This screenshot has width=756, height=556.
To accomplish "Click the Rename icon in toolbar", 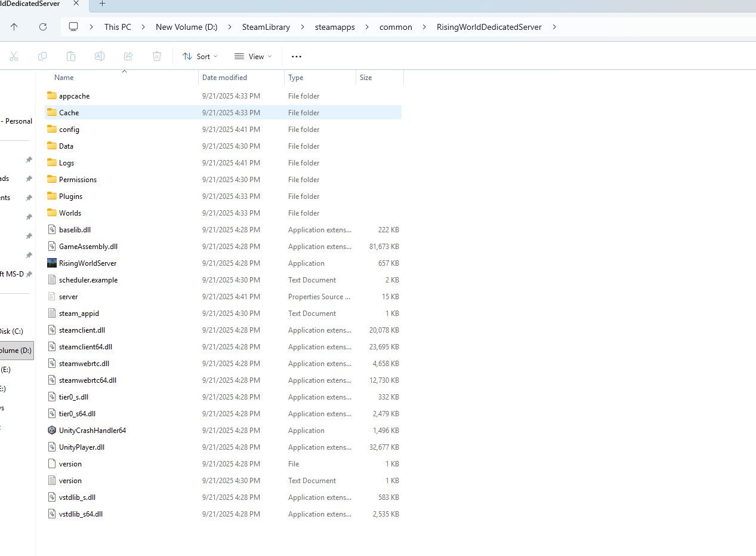I will pyautogui.click(x=100, y=56).
